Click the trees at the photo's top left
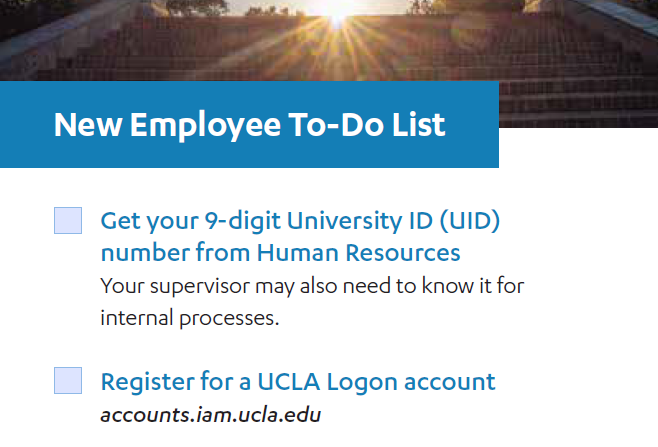658x447 pixels. [x=197, y=8]
